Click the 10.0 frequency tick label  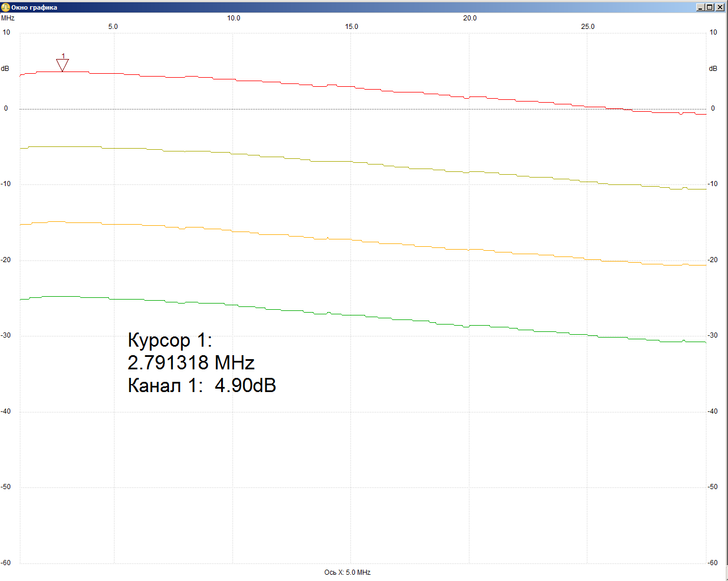click(x=234, y=18)
